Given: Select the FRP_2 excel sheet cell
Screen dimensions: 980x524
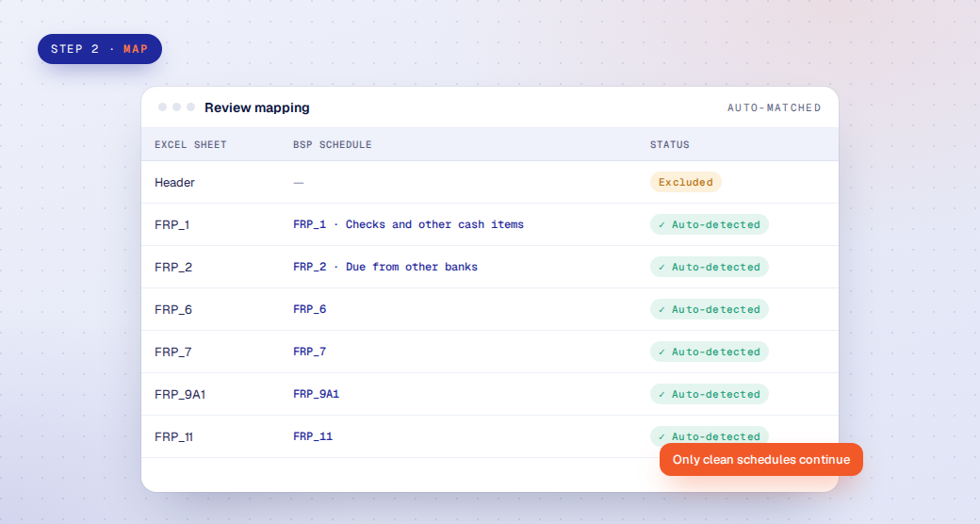Looking at the screenshot, I should click(x=173, y=267).
